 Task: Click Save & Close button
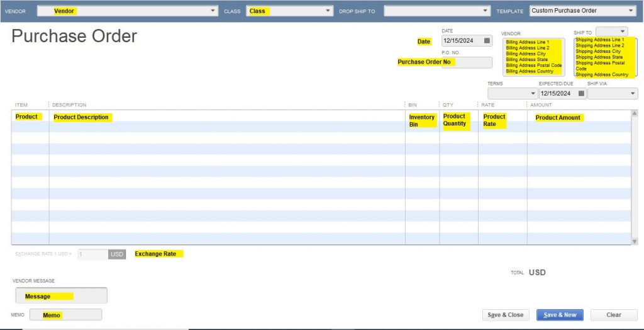506,315
